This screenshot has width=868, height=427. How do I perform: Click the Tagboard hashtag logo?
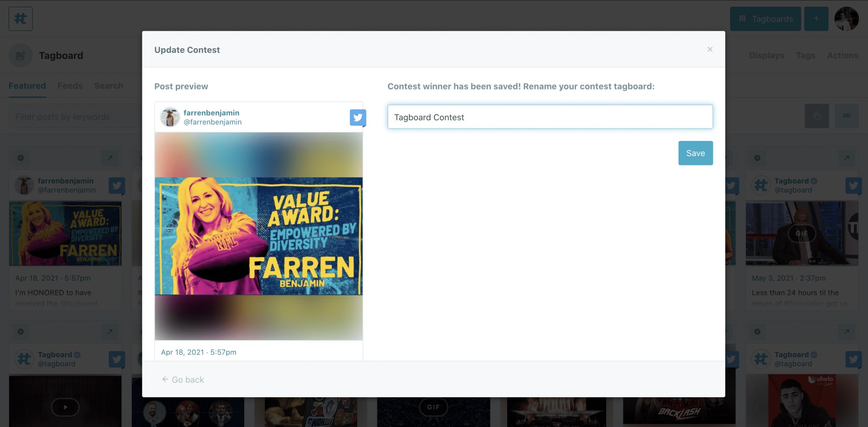20,19
